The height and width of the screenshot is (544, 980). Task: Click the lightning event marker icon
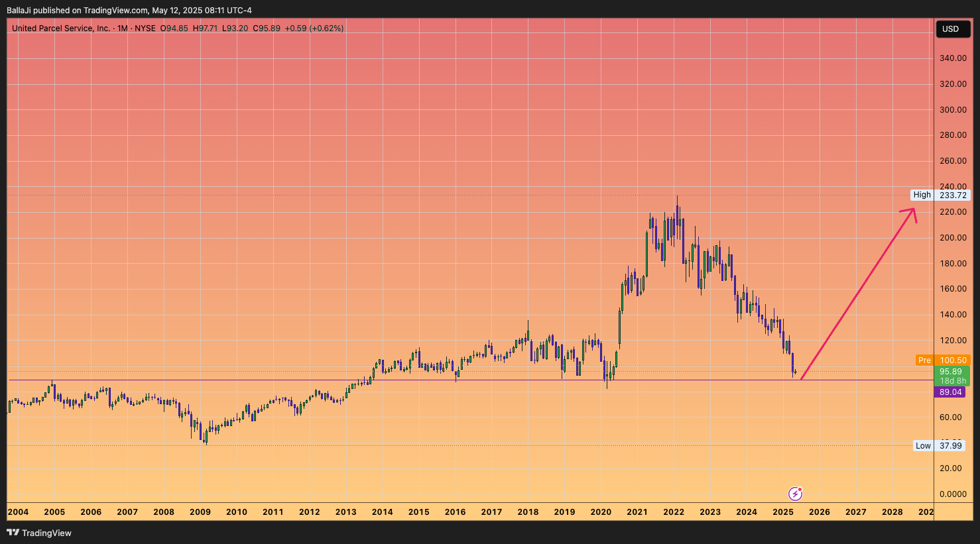coord(795,494)
